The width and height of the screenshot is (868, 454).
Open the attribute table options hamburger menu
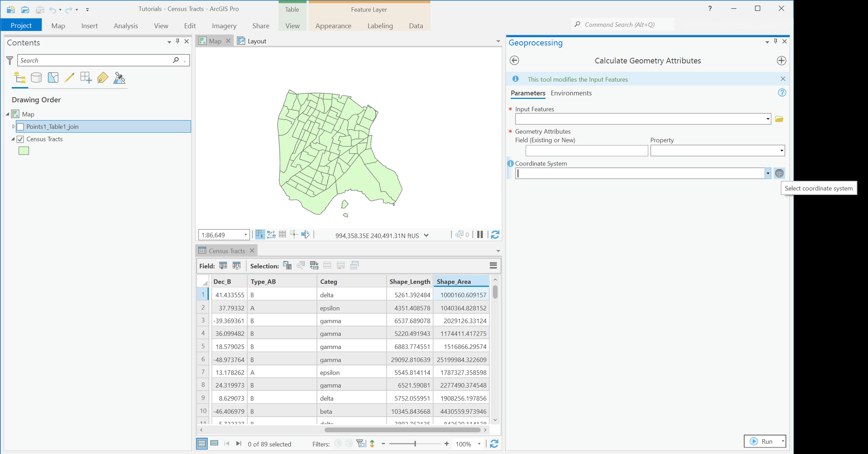coord(493,265)
